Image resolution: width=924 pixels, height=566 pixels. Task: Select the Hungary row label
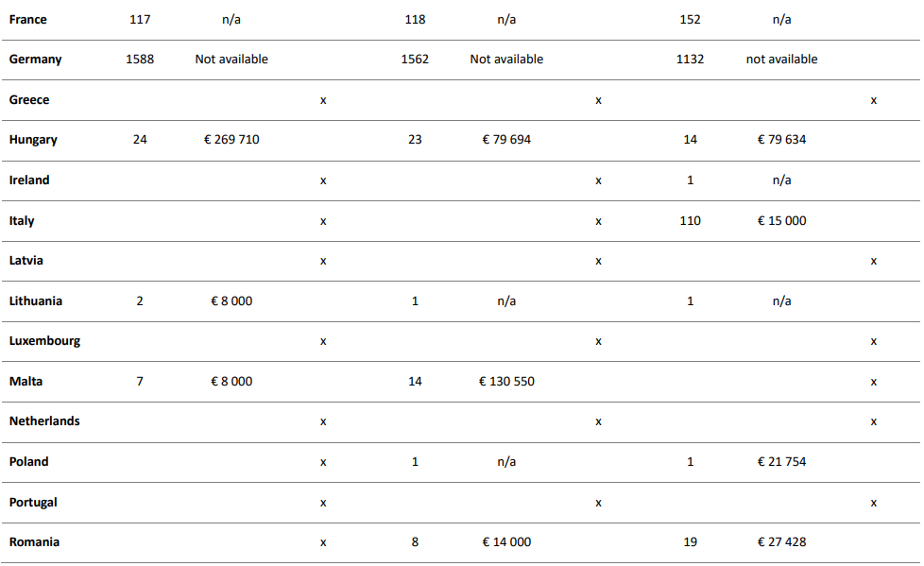tap(33, 140)
